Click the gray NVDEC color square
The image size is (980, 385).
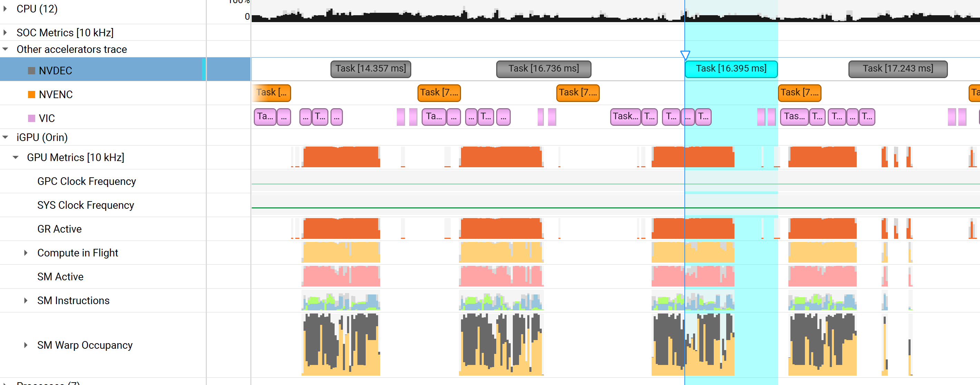click(31, 71)
